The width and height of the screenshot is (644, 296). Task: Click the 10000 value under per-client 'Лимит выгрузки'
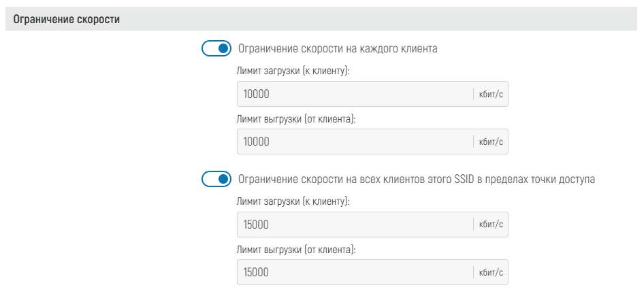point(257,142)
